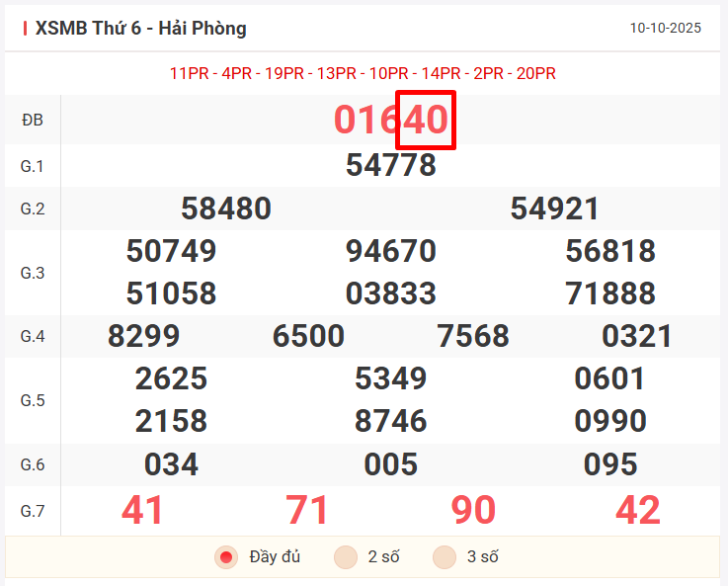Viewport: 728px width, 586px height.
Task: Click the G.6 number 005
Action: [x=391, y=464]
